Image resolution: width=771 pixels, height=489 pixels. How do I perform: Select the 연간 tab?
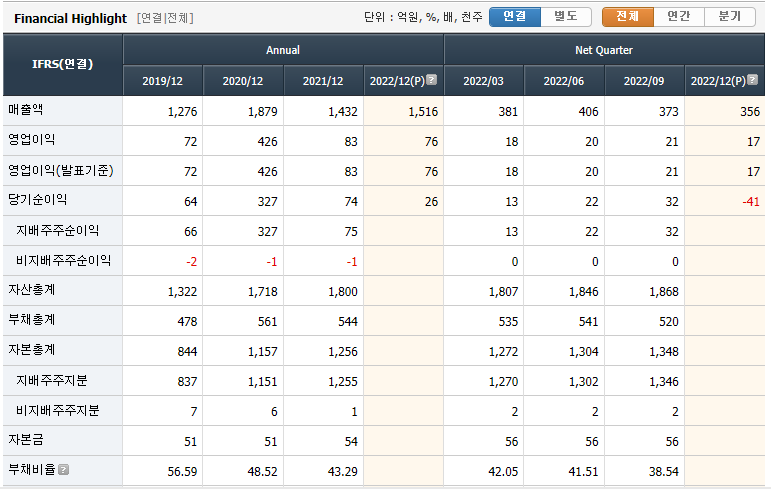pos(679,17)
